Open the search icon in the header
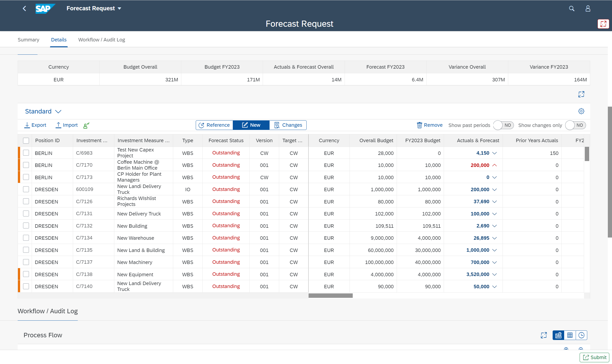This screenshot has width=612, height=364. (572, 8)
